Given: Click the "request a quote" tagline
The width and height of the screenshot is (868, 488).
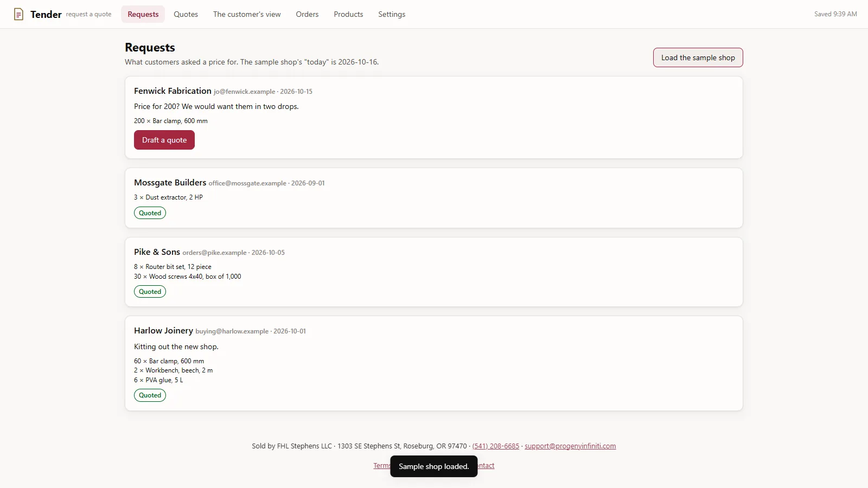Looking at the screenshot, I should (x=88, y=15).
